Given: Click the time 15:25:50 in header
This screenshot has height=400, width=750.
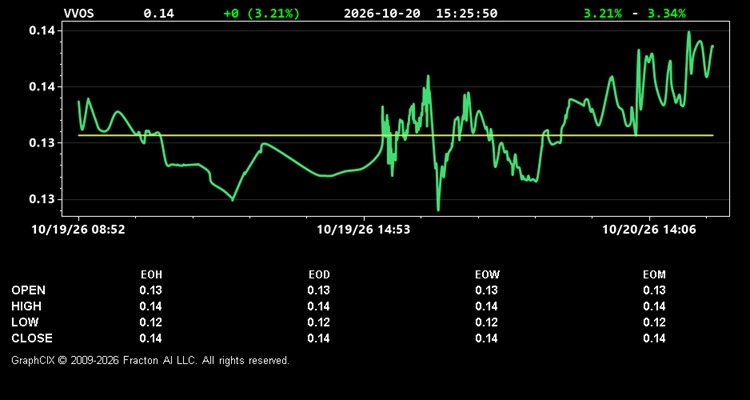Looking at the screenshot, I should click(466, 13).
